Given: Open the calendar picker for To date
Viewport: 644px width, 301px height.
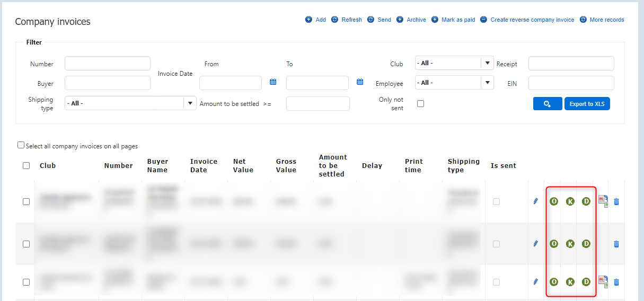Looking at the screenshot, I should (360, 82).
